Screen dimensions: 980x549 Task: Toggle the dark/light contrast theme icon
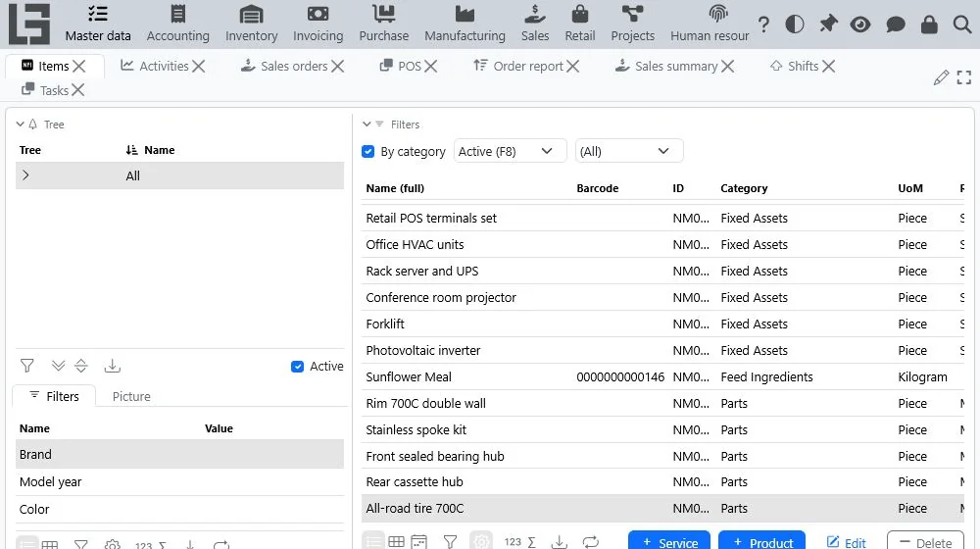[x=795, y=25]
